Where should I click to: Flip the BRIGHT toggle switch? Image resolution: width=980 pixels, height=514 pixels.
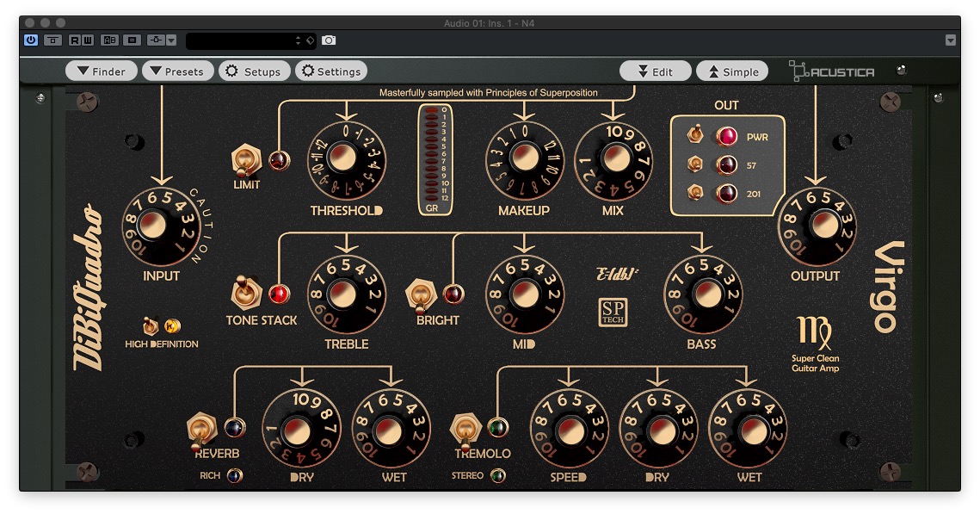coord(421,295)
